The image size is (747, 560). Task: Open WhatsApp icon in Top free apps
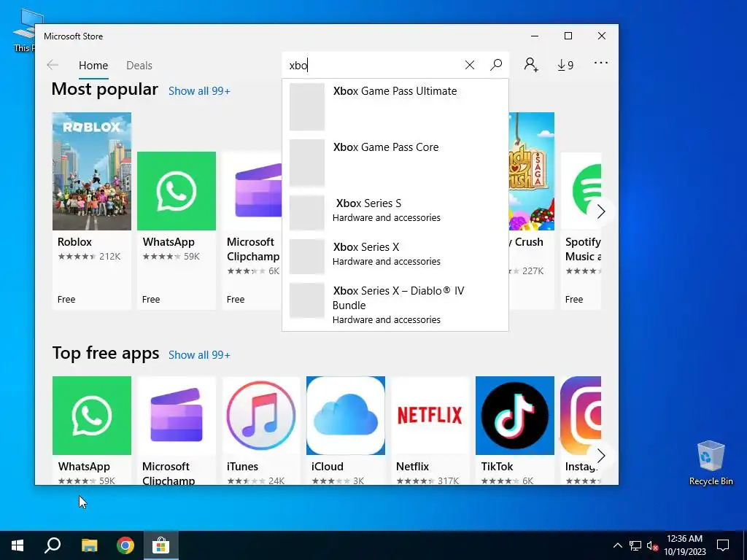point(91,415)
